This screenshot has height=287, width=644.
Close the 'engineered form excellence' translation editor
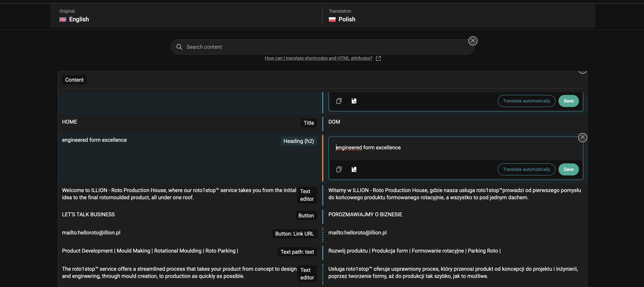(583, 137)
